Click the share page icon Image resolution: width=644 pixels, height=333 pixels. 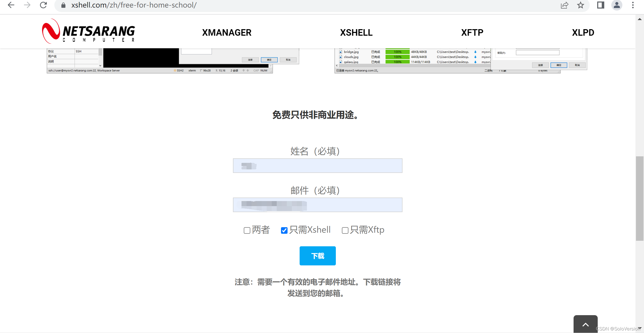pyautogui.click(x=564, y=5)
